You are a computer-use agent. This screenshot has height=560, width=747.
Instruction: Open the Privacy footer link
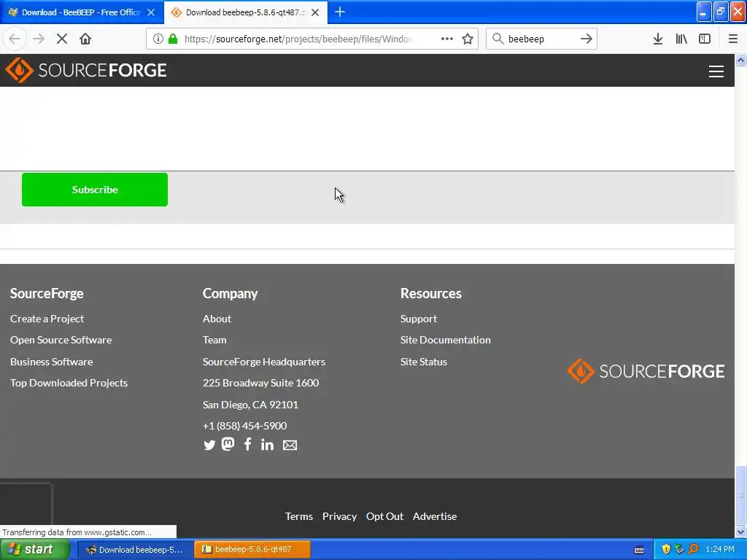pos(340,516)
